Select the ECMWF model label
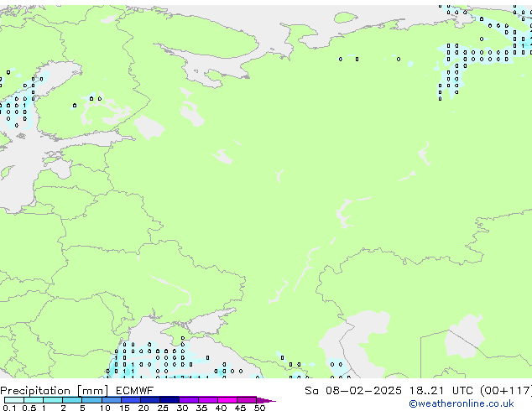532x411 pixels. [x=135, y=391]
